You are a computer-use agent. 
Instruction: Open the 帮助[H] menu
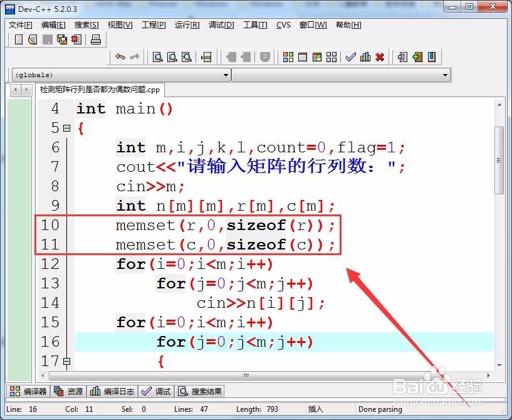click(348, 25)
